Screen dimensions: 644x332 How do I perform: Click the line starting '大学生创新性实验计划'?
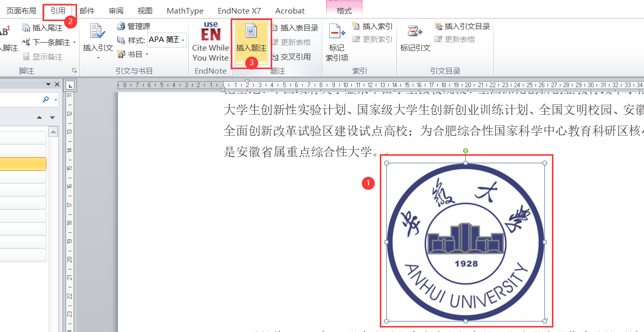(433, 110)
